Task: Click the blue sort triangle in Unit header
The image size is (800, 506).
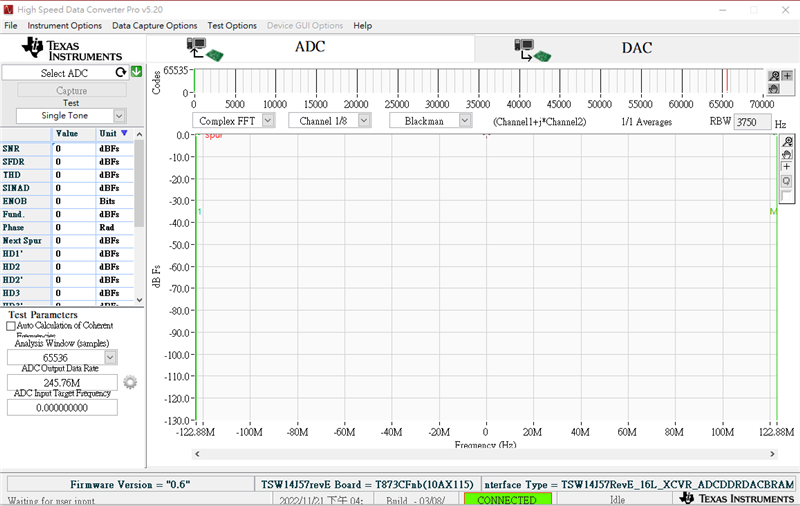Action: (124, 133)
